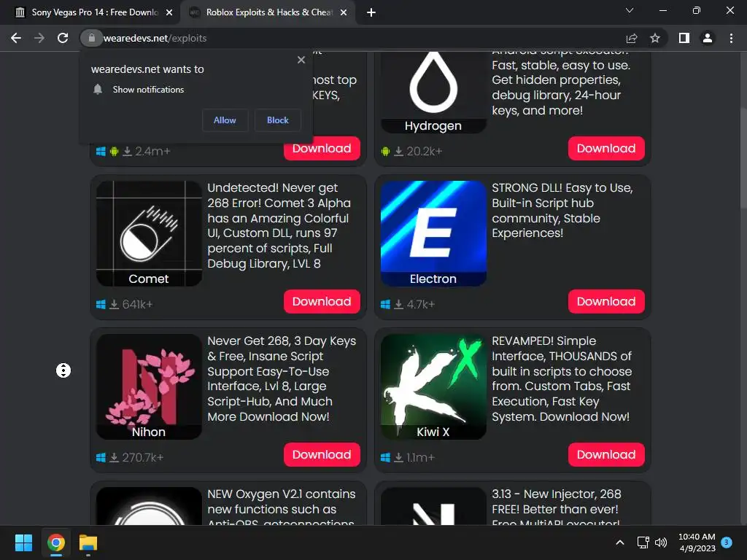
Task: Click the Windows icon on Kiwi X card
Action: click(385, 458)
